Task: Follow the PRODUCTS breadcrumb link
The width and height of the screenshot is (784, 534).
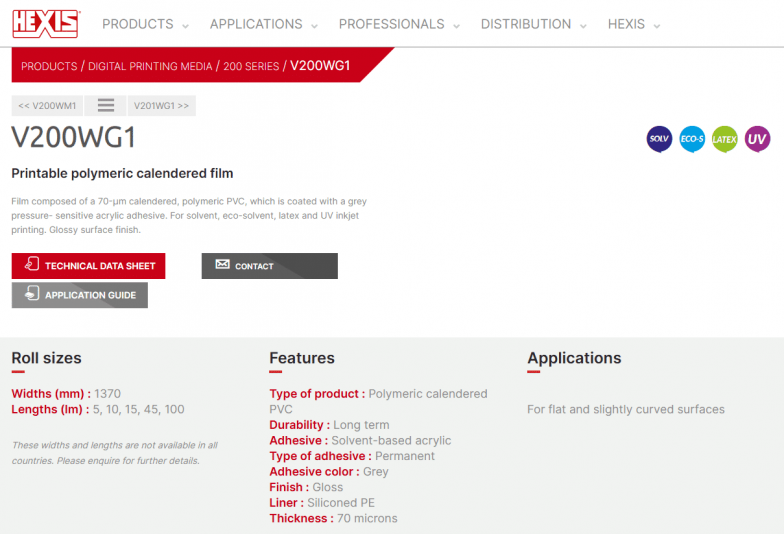Action: (49, 66)
